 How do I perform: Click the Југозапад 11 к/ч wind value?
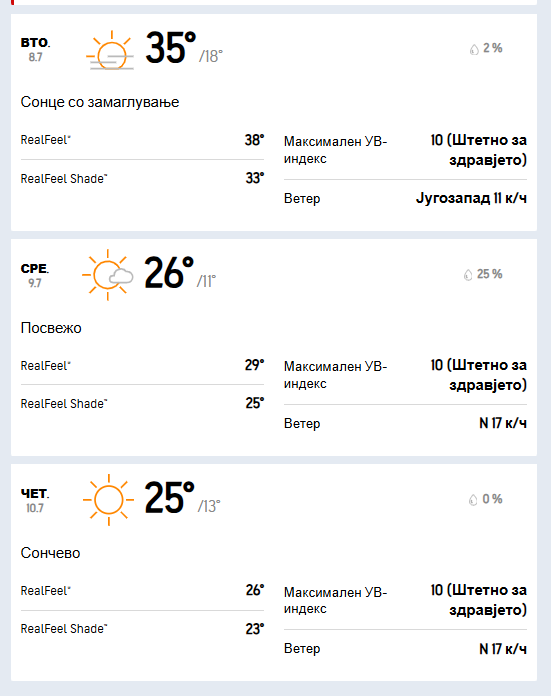click(471, 198)
